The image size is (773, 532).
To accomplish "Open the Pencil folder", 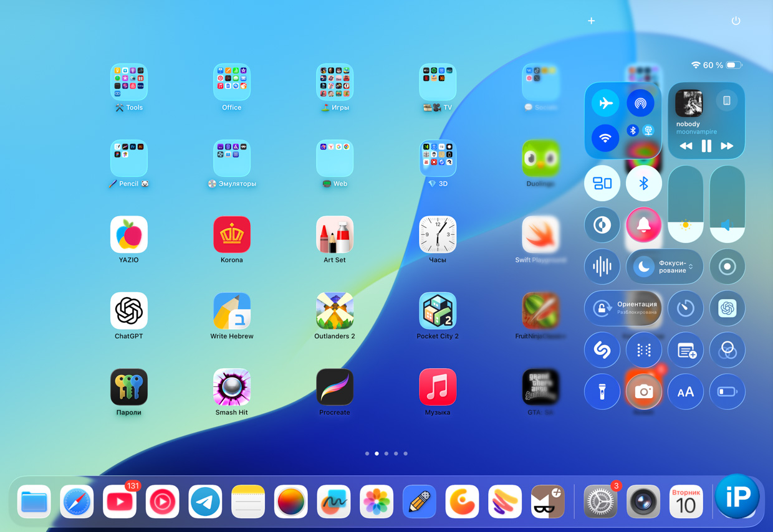I will 129,158.
